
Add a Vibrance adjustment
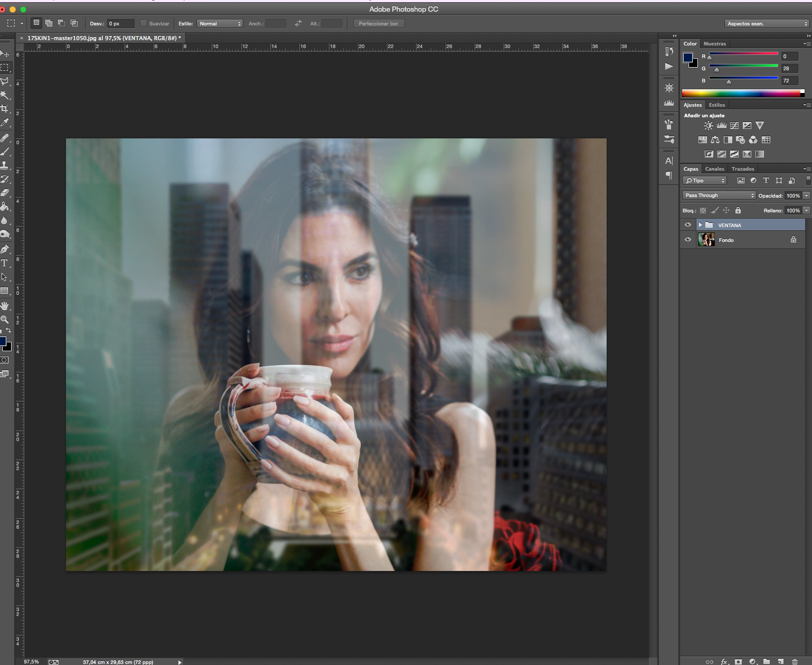[x=760, y=126]
